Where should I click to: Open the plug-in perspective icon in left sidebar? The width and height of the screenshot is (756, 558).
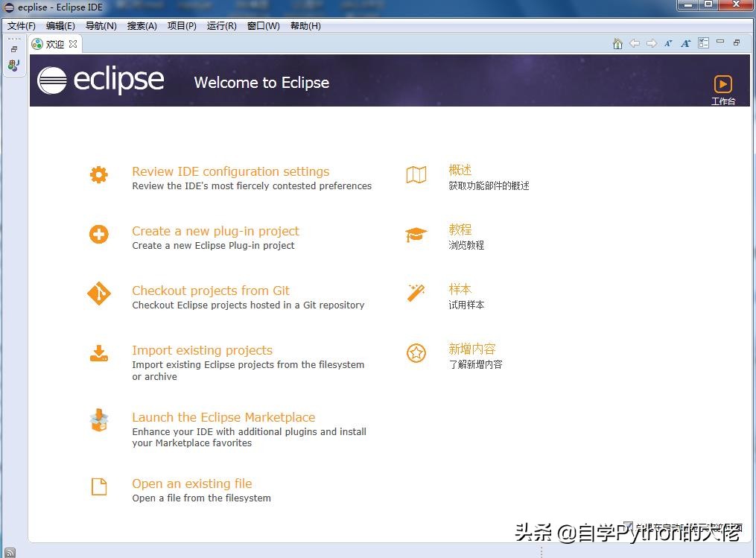tap(13, 65)
